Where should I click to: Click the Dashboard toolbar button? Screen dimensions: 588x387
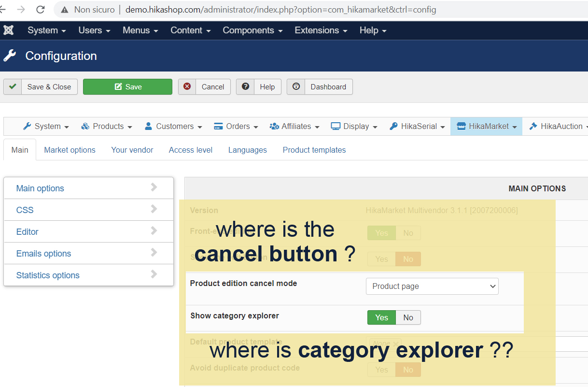[320, 86]
